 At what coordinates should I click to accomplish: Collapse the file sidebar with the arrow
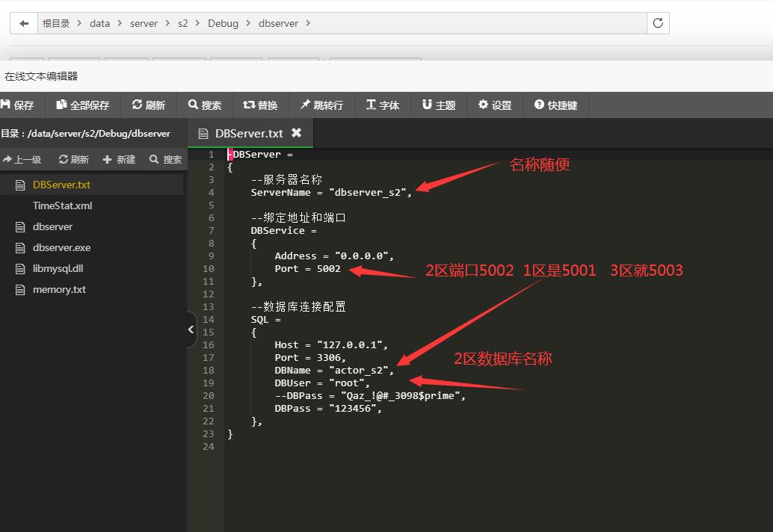coord(189,330)
